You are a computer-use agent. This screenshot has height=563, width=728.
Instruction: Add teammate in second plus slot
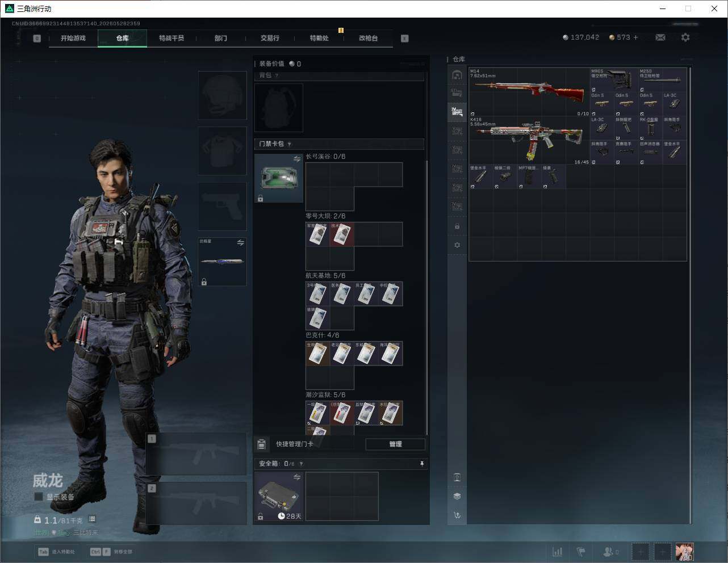[x=662, y=552]
